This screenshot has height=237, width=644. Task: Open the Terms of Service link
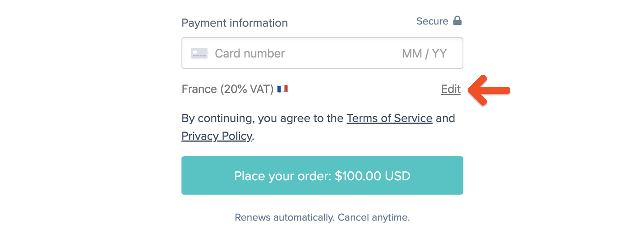click(390, 118)
